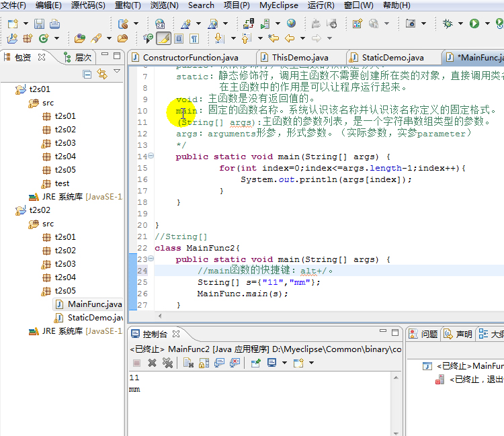Maximize the console view panel

[395, 333]
